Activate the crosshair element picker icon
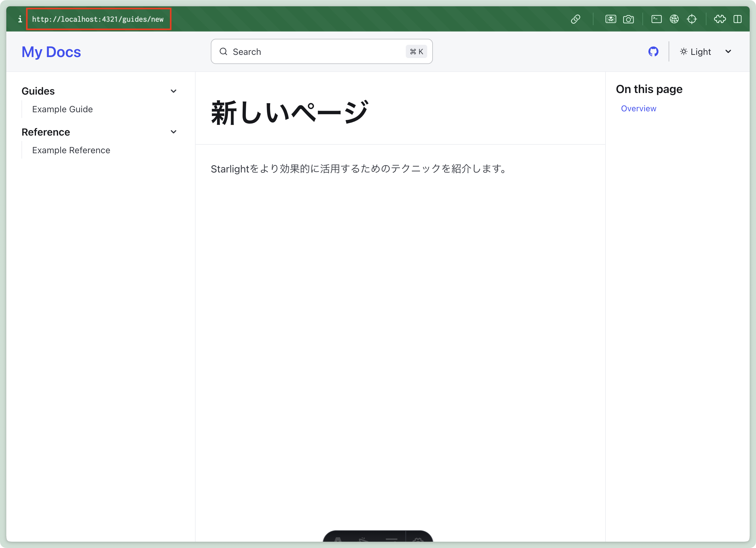756x548 pixels. (x=692, y=19)
